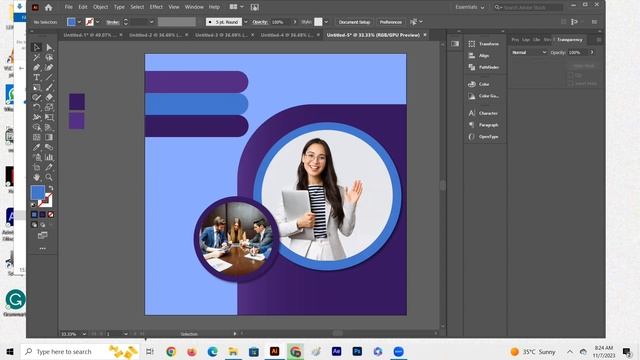Switch to the Untitled-2 document tab

tap(155, 35)
